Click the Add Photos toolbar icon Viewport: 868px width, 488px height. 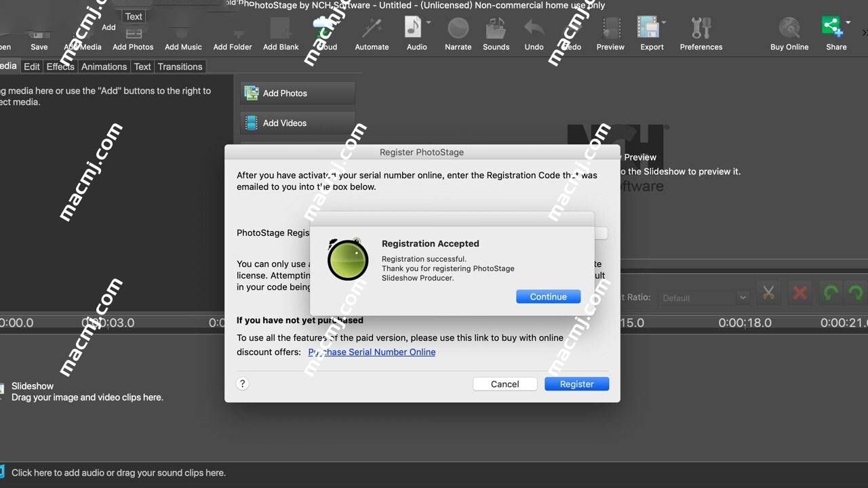133,35
